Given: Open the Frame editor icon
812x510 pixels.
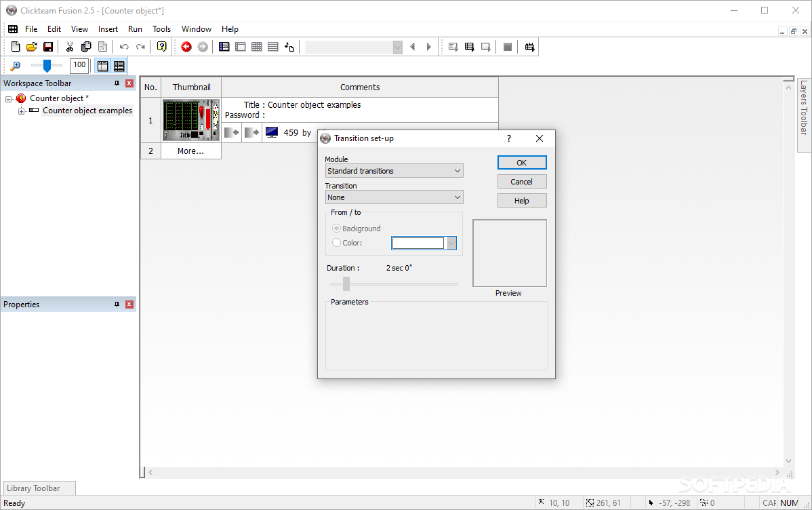Looking at the screenshot, I should pyautogui.click(x=241, y=47).
